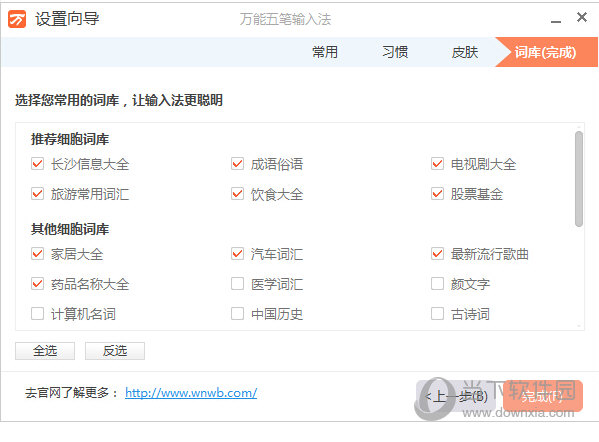Tick the 中国历史 checkbox
Image resolution: width=599 pixels, height=442 pixels.
238,314
